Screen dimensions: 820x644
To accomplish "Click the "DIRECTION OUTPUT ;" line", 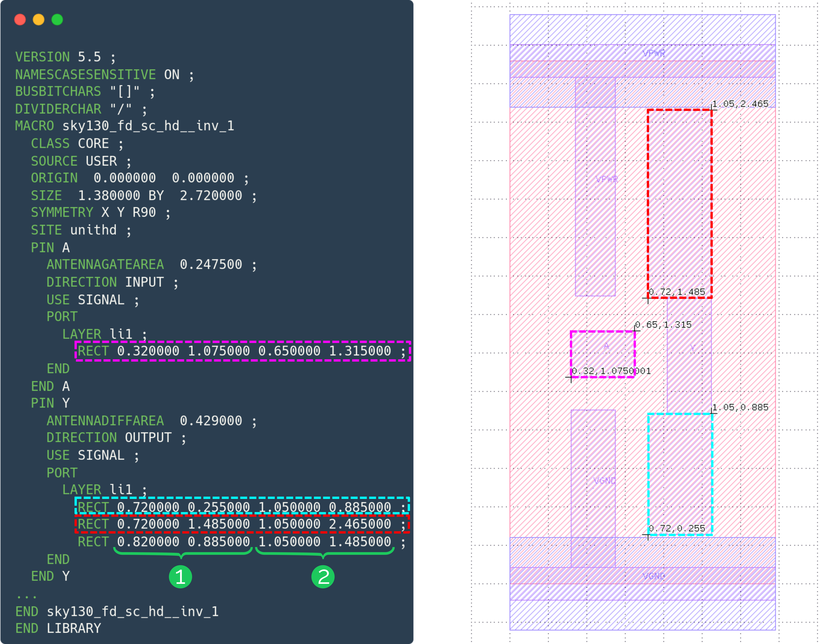I will [116, 438].
